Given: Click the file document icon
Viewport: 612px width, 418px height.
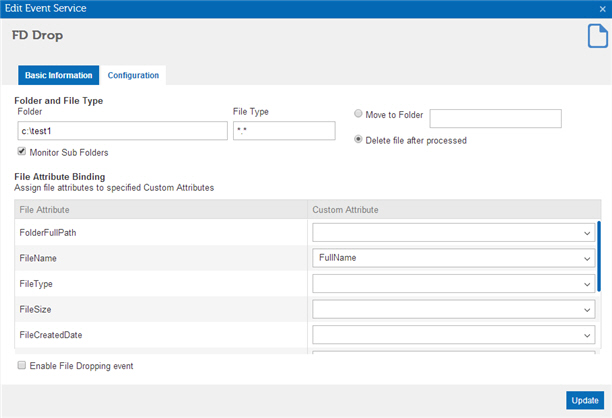Looking at the screenshot, I should pos(598,36).
